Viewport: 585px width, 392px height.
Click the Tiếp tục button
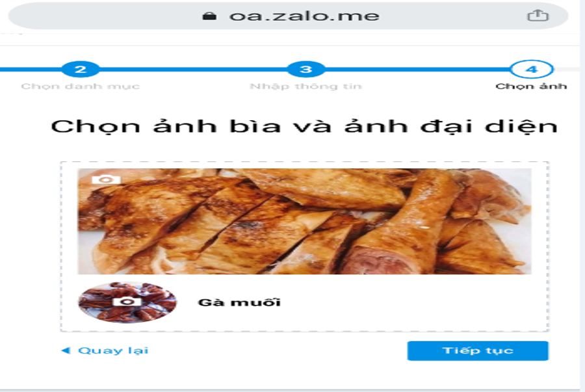tap(478, 350)
